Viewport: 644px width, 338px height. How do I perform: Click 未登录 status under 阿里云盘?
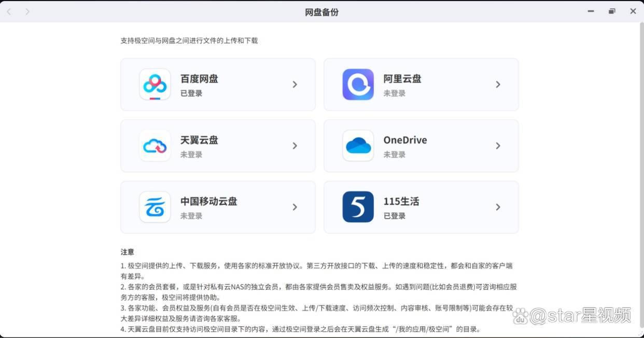pyautogui.click(x=395, y=93)
